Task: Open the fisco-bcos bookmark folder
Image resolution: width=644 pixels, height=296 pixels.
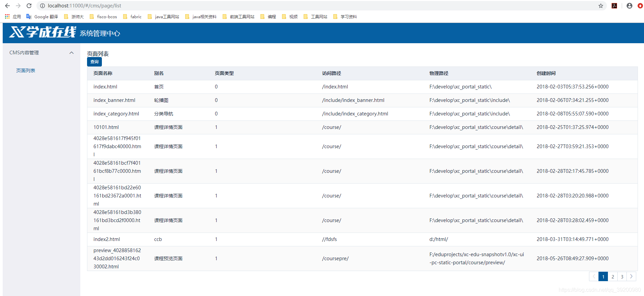Action: click(103, 17)
